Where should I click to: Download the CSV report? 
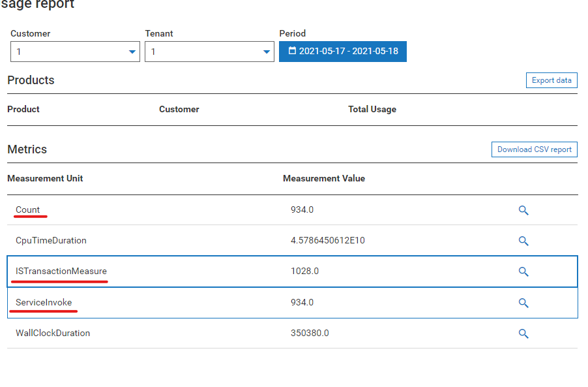click(534, 149)
